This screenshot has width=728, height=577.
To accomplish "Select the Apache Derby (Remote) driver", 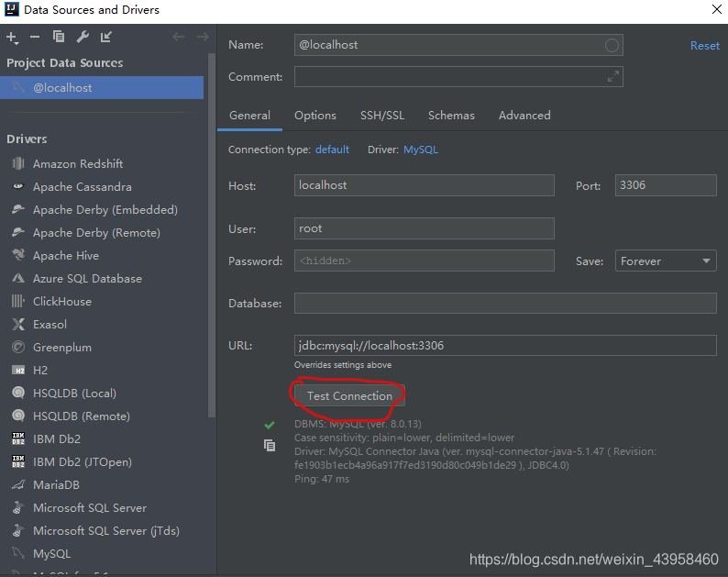I will pyautogui.click(x=102, y=232).
